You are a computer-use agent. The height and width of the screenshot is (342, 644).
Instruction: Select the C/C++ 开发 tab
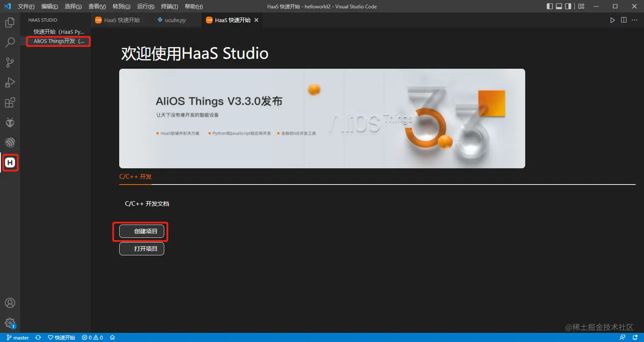pos(135,176)
